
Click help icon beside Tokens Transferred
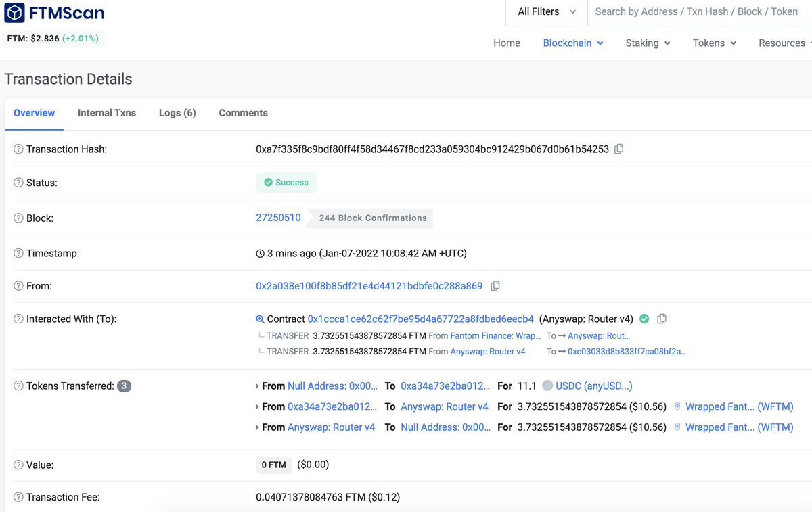(18, 386)
